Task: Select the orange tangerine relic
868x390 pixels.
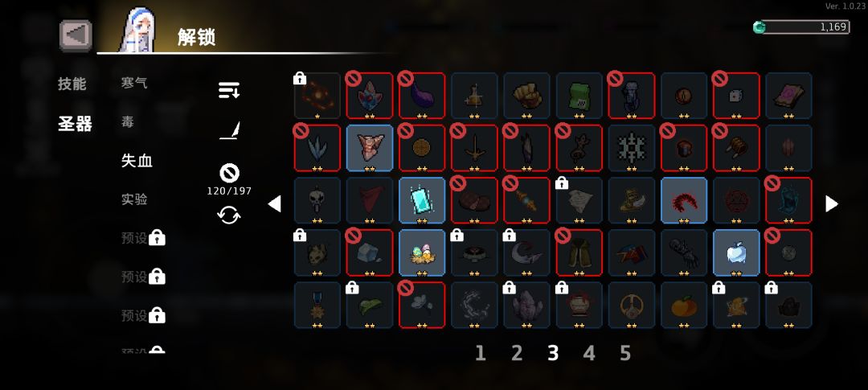Action: point(684,305)
